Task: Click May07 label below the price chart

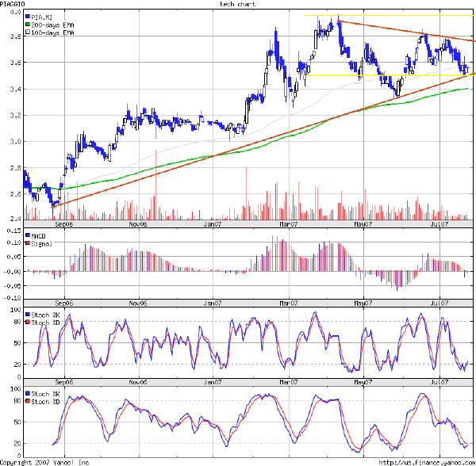Action: pos(363,224)
